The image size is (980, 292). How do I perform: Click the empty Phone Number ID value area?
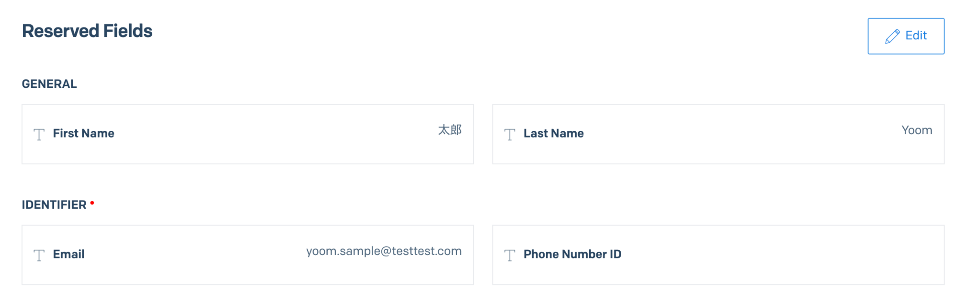click(x=813, y=254)
